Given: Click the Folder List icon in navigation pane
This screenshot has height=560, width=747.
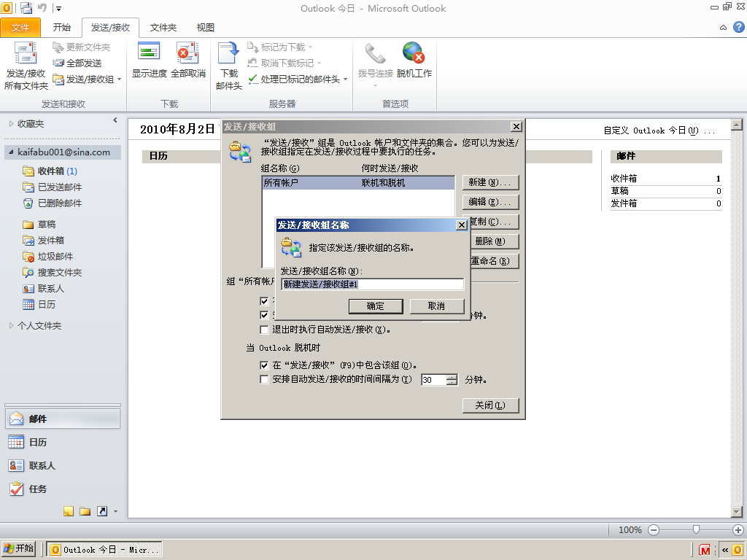Looking at the screenshot, I should coord(85,511).
